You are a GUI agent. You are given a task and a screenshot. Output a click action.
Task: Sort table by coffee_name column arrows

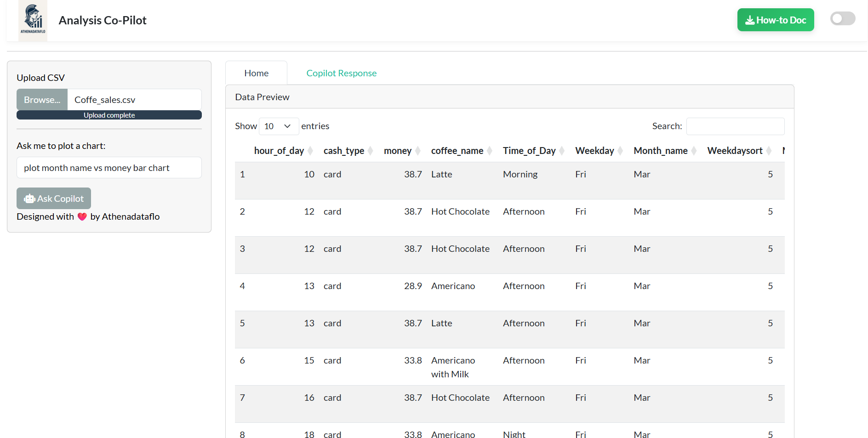(x=490, y=151)
